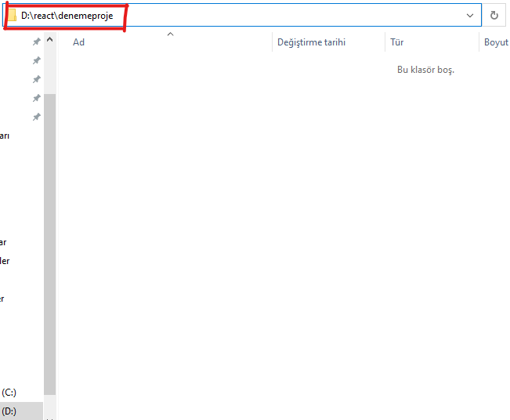The width and height of the screenshot is (510, 420).
Task: Sort files by the Ad column header
Action: pyautogui.click(x=79, y=42)
